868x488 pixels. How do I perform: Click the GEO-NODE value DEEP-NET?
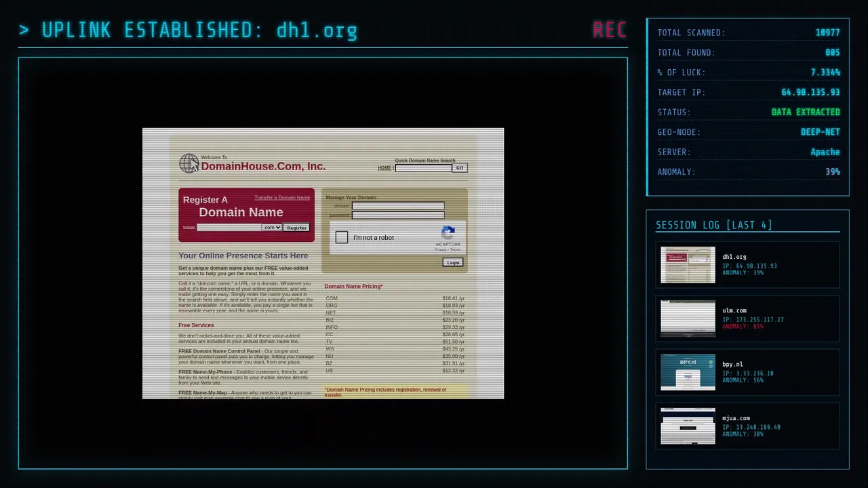tap(821, 132)
